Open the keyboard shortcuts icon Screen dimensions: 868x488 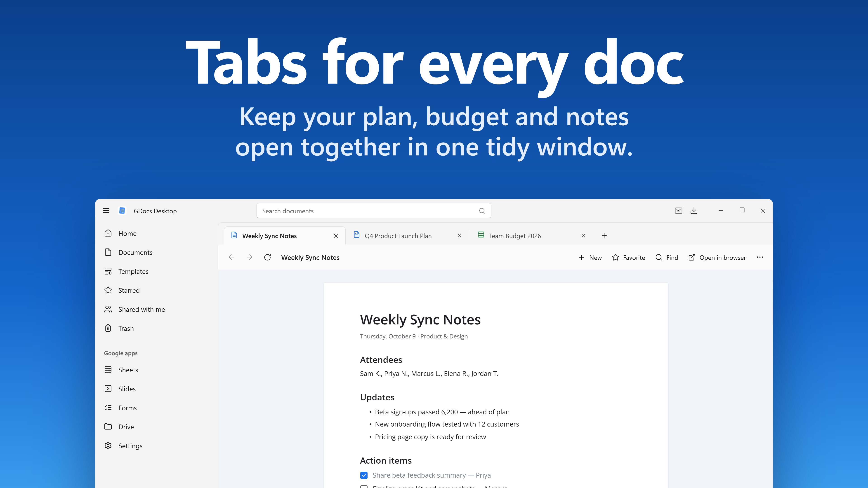[x=679, y=211]
